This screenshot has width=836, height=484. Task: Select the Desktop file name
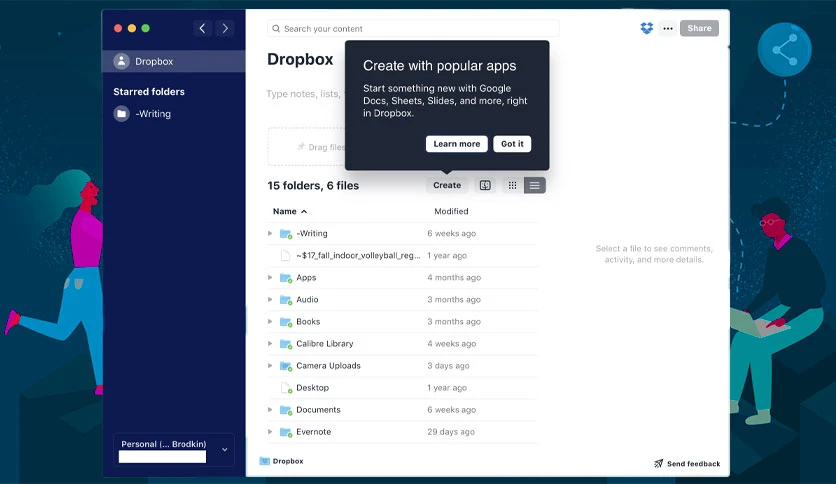pos(312,388)
